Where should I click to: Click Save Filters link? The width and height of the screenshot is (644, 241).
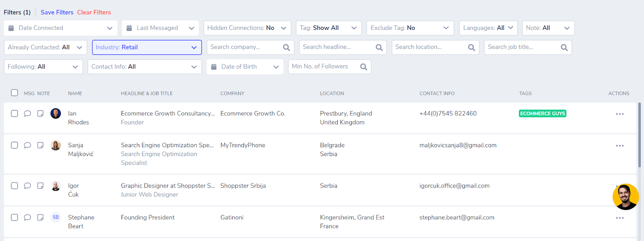pos(57,12)
